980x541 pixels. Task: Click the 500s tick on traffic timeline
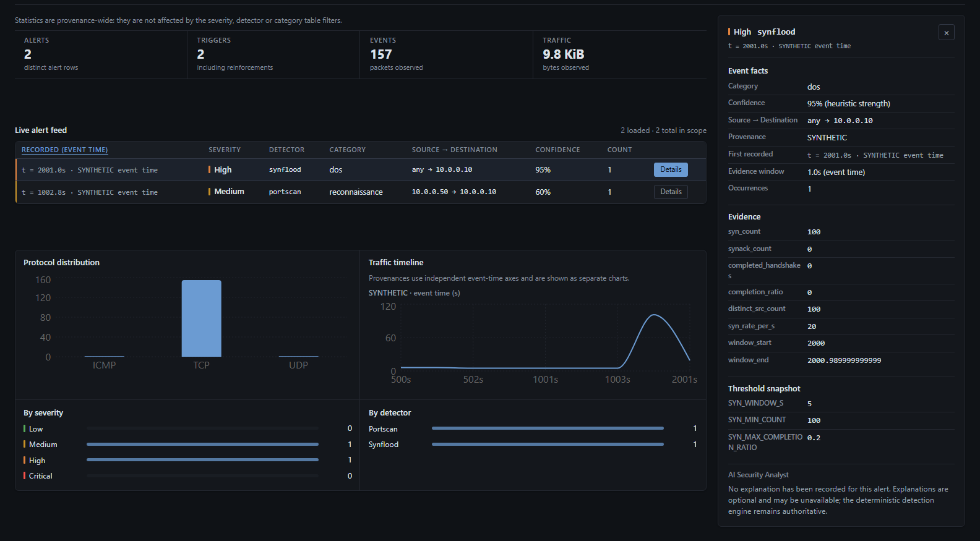pyautogui.click(x=401, y=380)
